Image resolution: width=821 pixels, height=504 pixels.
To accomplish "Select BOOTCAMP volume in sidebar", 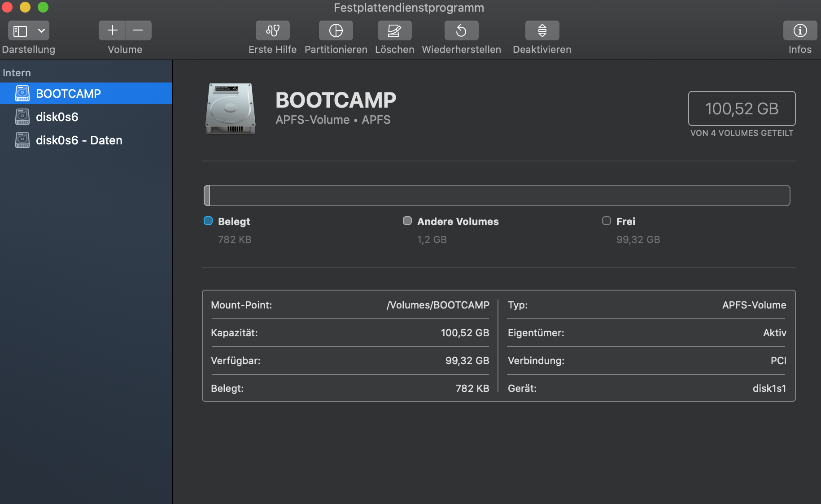I will 68,94.
